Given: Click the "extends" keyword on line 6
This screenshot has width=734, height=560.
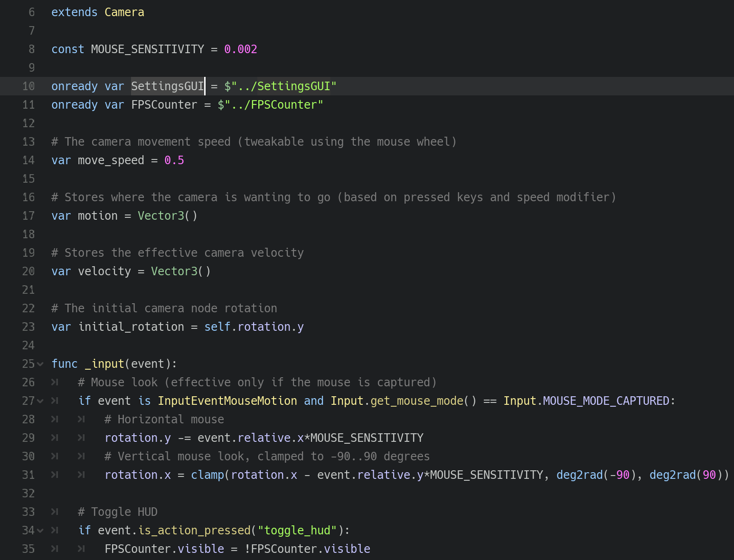Looking at the screenshot, I should (x=75, y=12).
